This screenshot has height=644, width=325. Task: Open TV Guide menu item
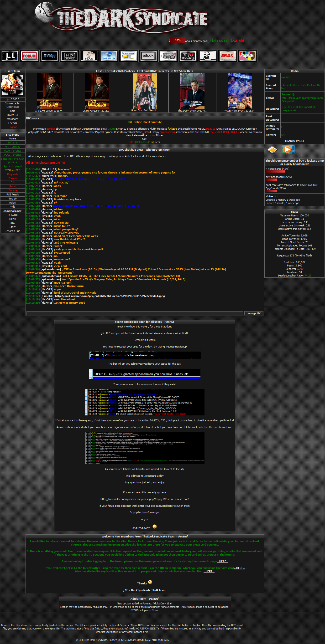pos(12,215)
